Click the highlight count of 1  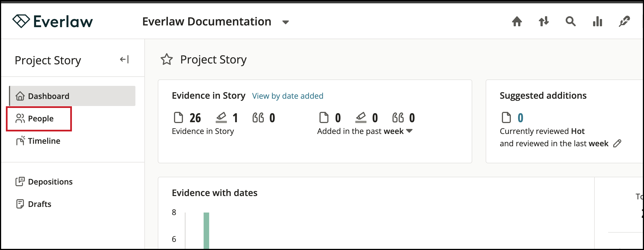pos(235,118)
